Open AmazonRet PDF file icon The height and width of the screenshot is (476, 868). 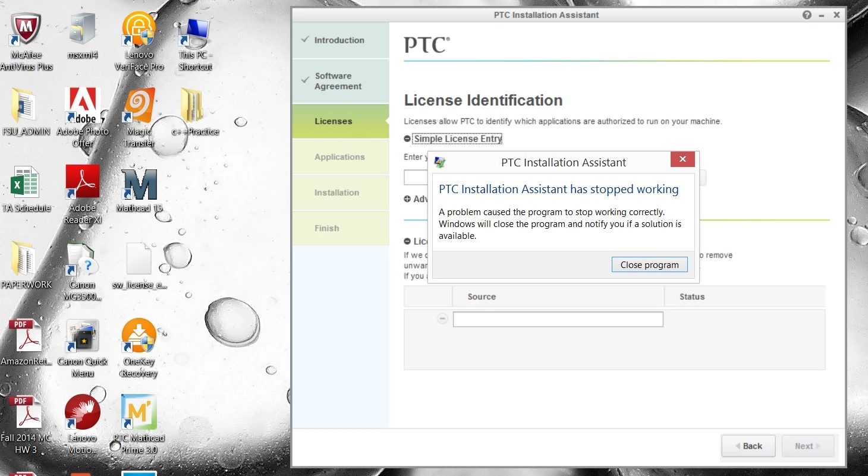click(x=25, y=336)
